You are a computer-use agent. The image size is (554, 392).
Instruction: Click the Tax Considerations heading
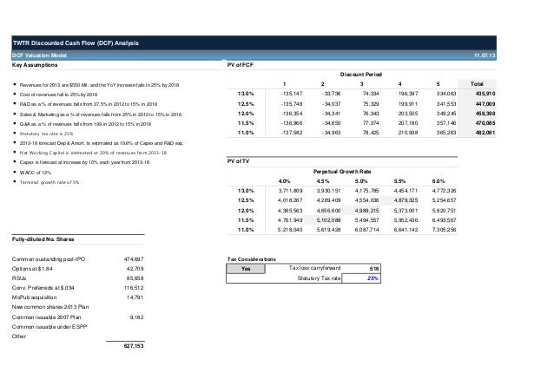click(251, 259)
